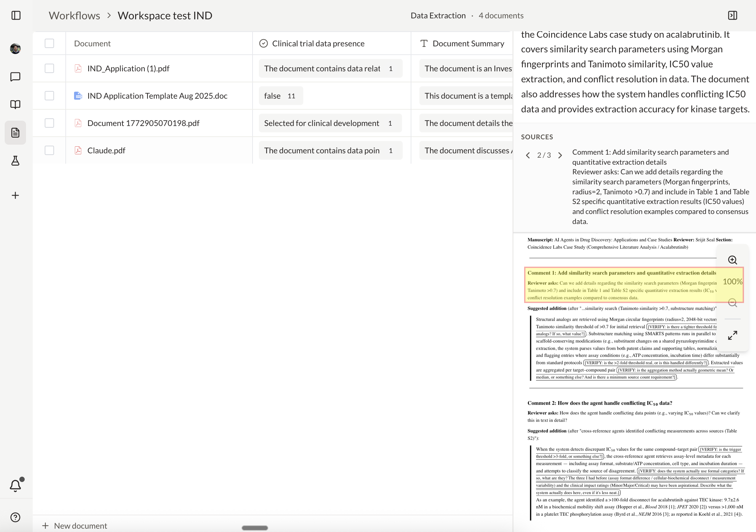Viewport: 756px width, 532px height.
Task: Click the highlighted Comment 1 passage in preview
Action: (634, 285)
